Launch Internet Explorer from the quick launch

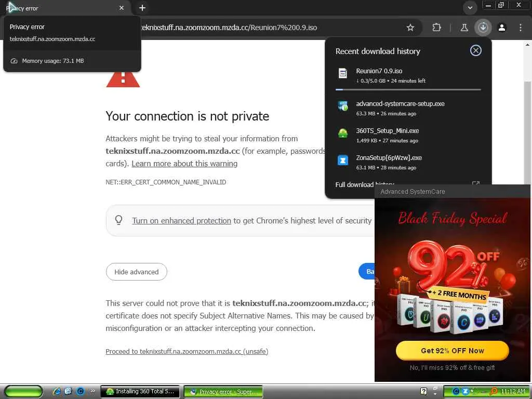[57, 391]
